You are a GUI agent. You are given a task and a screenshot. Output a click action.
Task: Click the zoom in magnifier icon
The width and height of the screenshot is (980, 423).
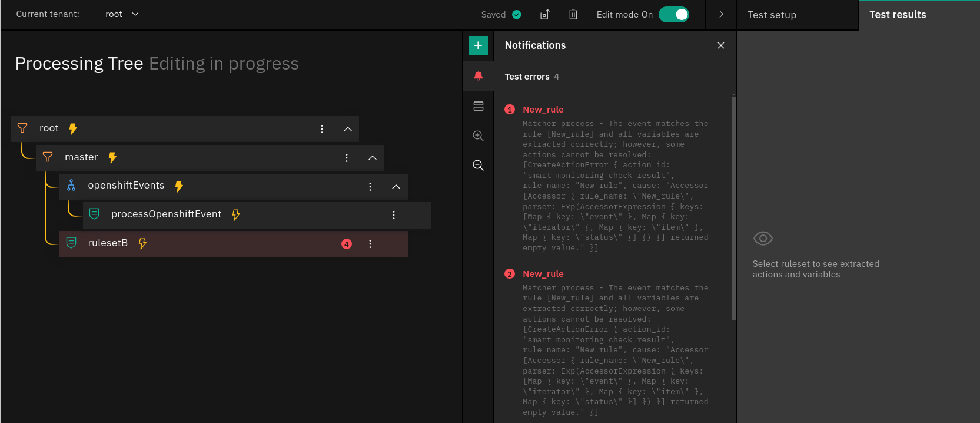(478, 136)
